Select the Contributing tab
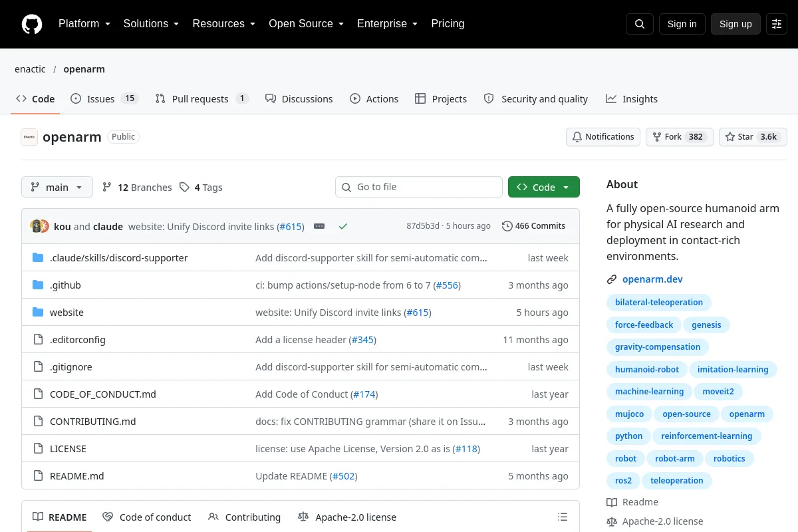Viewport: 798px width, 532px height. [244, 517]
